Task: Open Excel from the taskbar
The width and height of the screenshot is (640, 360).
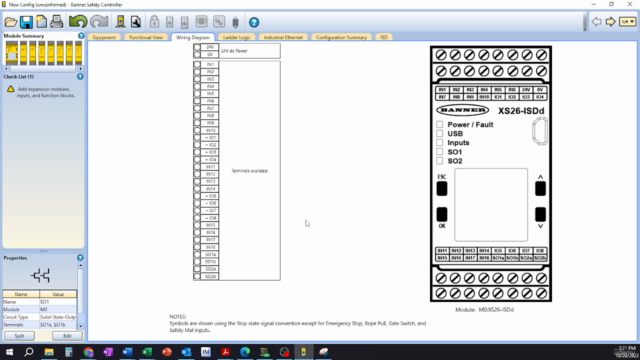Action: pyautogui.click(x=147, y=352)
